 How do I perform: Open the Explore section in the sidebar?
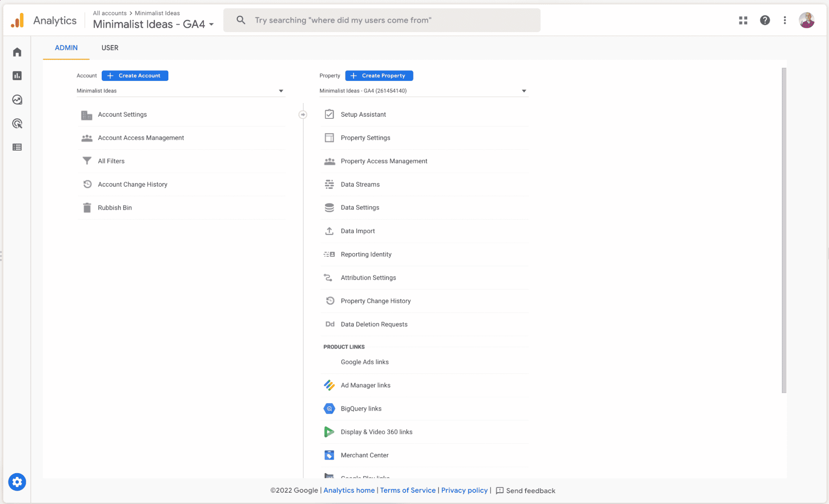point(17,100)
